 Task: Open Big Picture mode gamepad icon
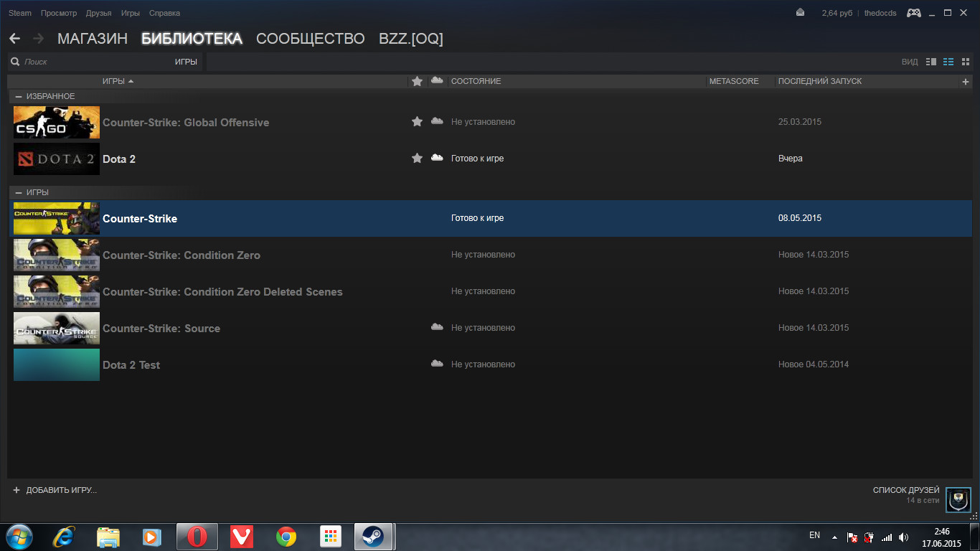click(914, 13)
